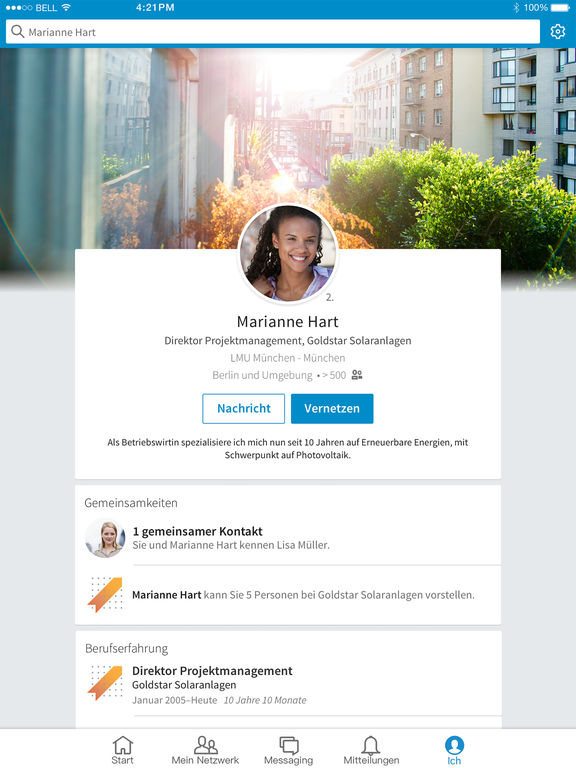
Task: Tap the battery indicator in status bar
Action: point(560,8)
